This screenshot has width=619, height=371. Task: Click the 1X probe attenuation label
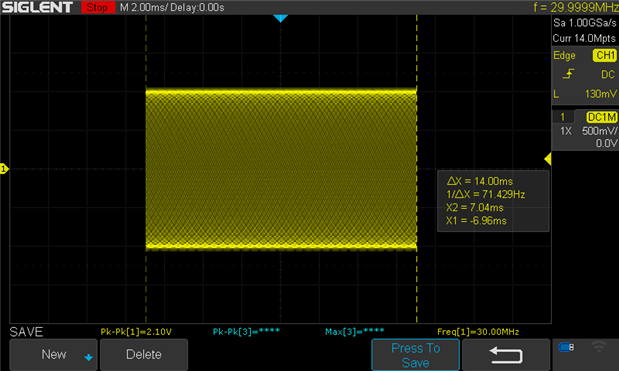coord(566,131)
